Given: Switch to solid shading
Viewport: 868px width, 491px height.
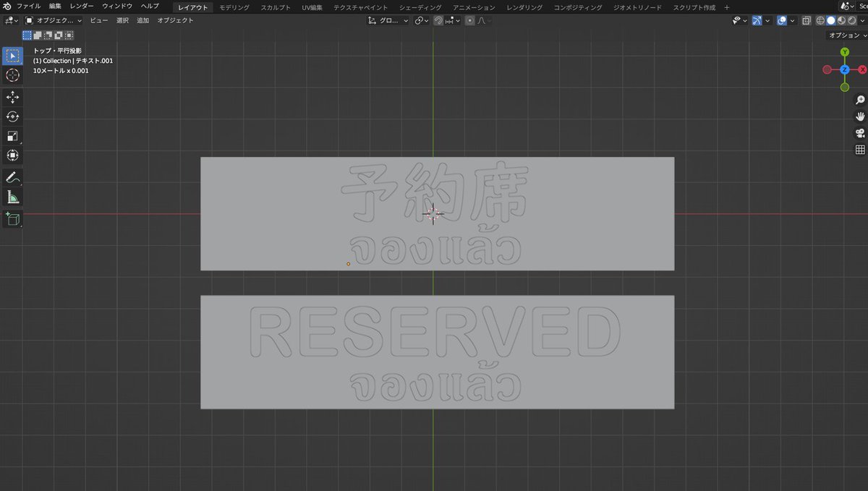Looking at the screenshot, I should point(831,20).
